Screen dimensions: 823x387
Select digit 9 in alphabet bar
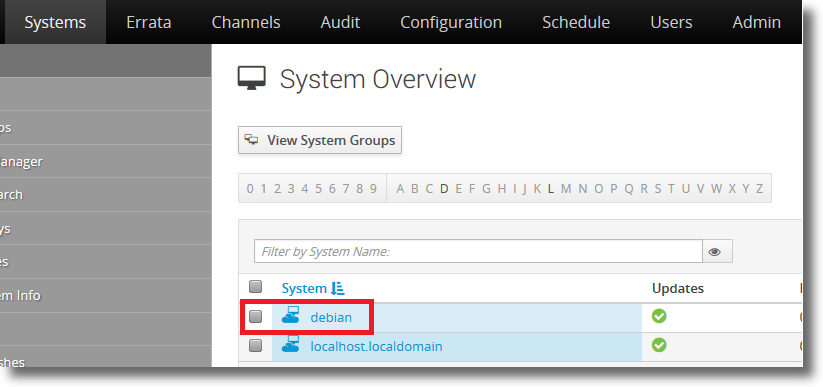click(373, 189)
